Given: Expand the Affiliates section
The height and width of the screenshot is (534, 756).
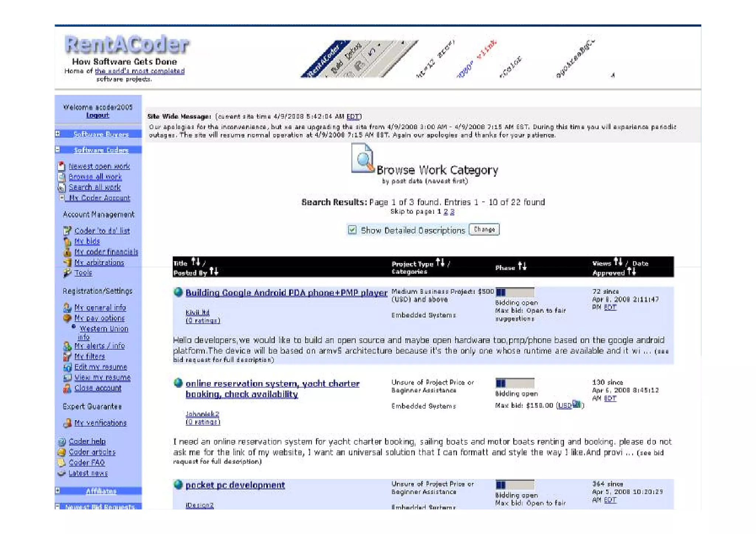Looking at the screenshot, I should [x=58, y=490].
